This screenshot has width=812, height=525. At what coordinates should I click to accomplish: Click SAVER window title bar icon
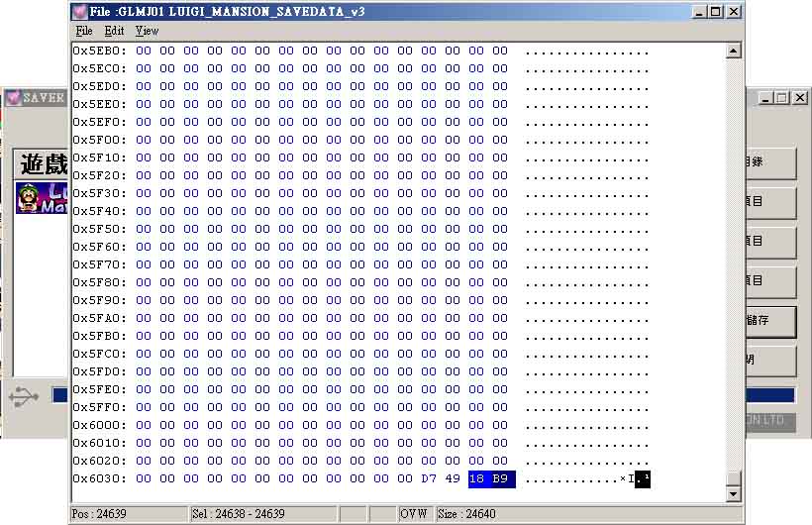pyautogui.click(x=13, y=97)
